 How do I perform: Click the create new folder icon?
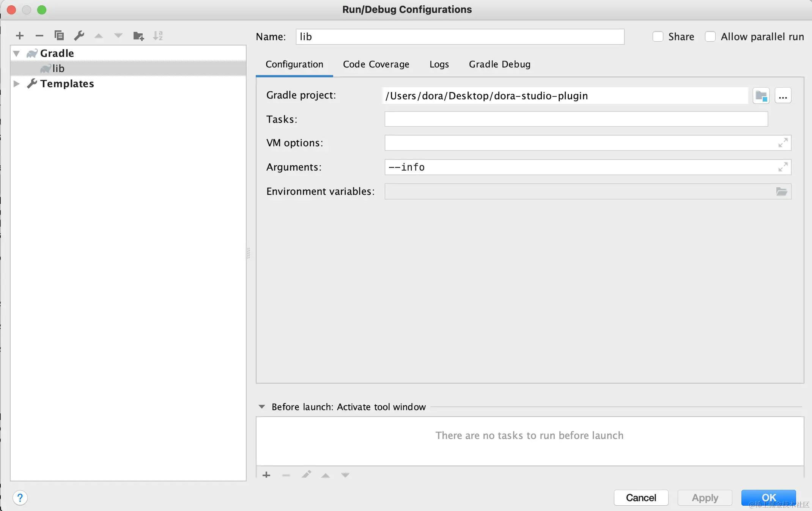pyautogui.click(x=138, y=36)
